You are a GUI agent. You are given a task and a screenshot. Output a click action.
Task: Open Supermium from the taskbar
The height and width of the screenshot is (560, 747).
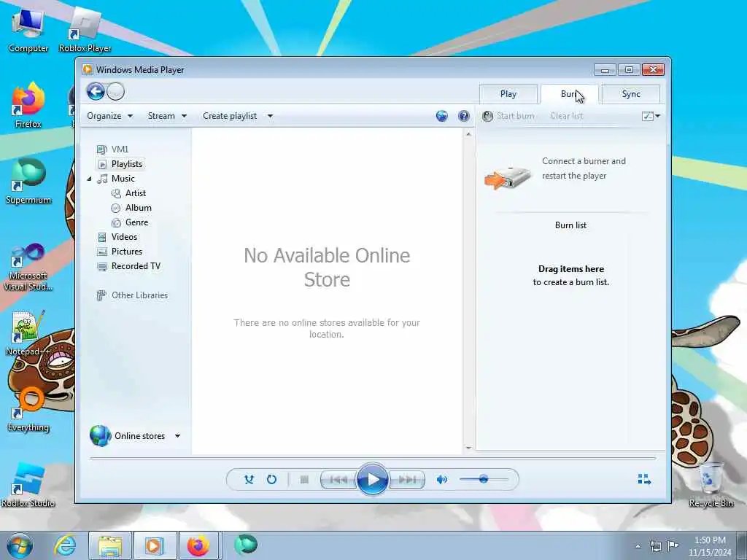pyautogui.click(x=246, y=545)
